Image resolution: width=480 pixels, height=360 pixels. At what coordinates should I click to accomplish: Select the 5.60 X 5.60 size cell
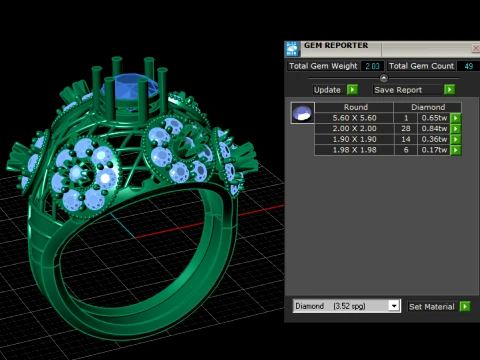354,118
